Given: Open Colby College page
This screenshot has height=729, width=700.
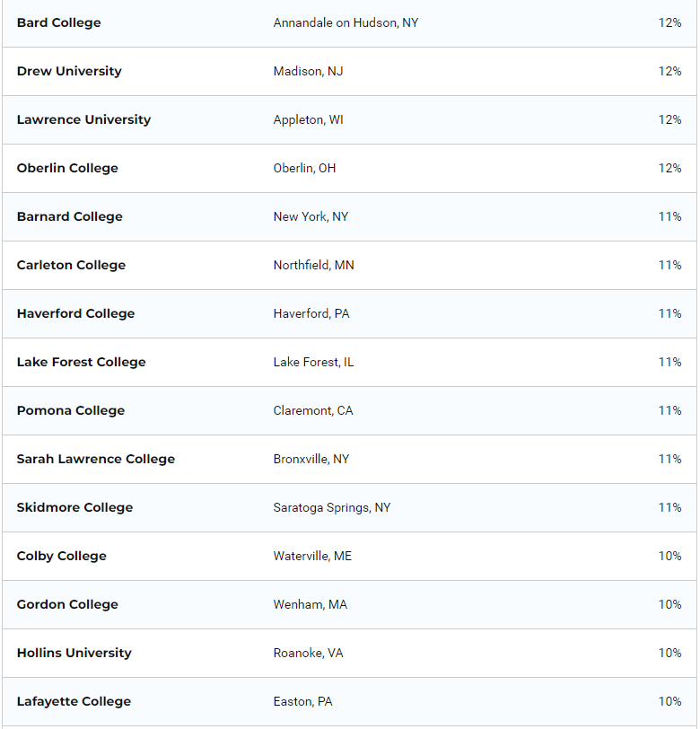Looking at the screenshot, I should tap(61, 556).
